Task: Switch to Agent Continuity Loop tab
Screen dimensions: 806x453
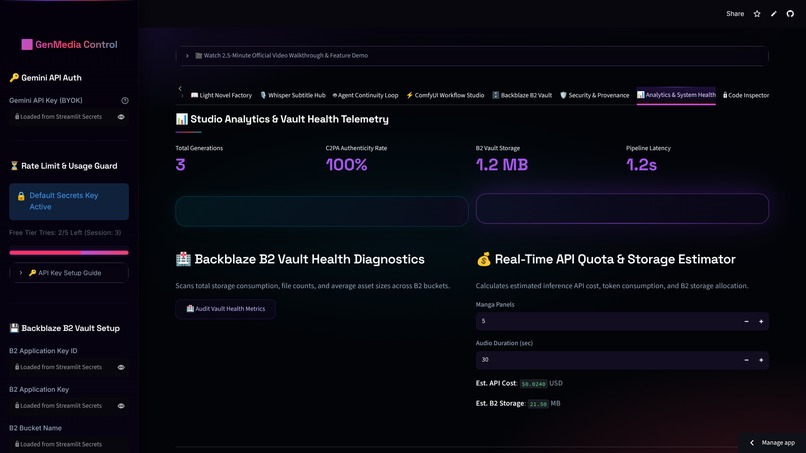Action: [365, 95]
